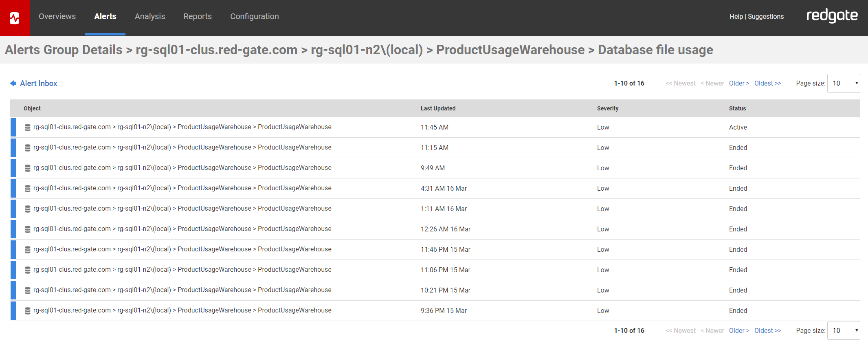The height and width of the screenshot is (352, 868).
Task: Click database icon in the 1:11 AM row
Action: tap(28, 209)
